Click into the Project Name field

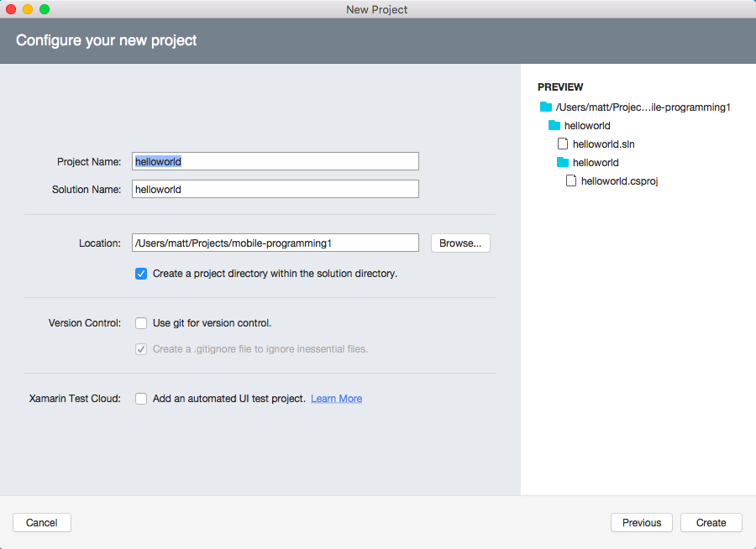coord(275,161)
